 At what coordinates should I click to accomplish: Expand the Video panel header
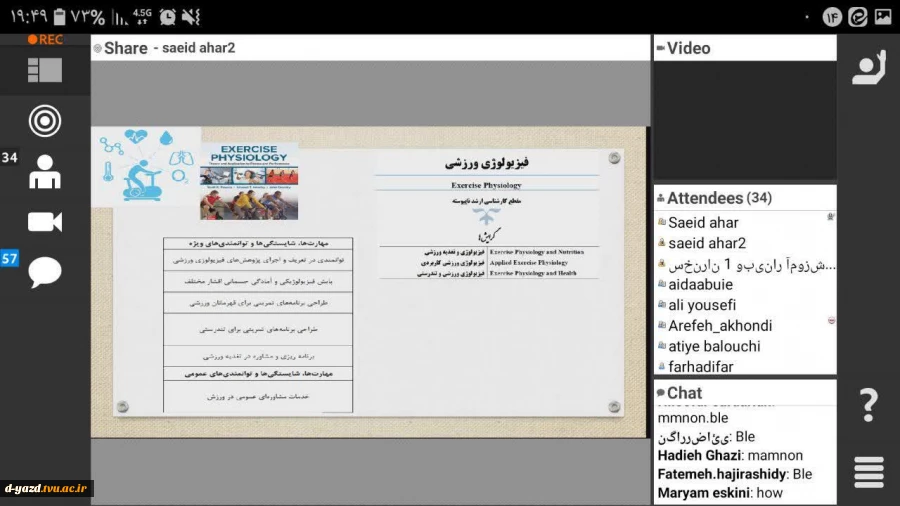coord(688,48)
